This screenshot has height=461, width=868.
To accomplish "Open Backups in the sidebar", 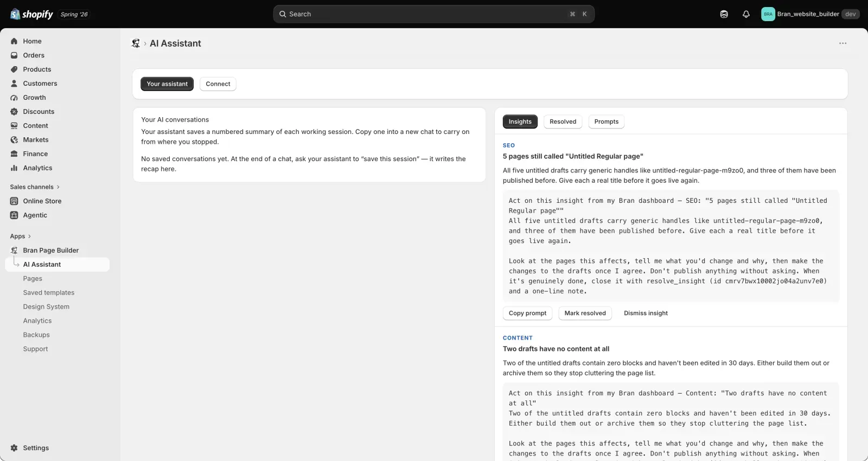I will 36,335.
